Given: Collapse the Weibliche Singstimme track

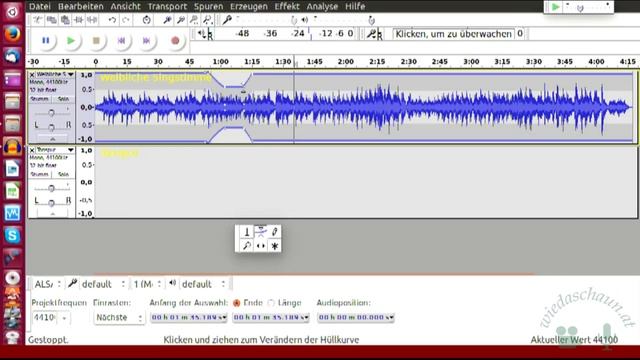Looking at the screenshot, I should coord(52,139).
